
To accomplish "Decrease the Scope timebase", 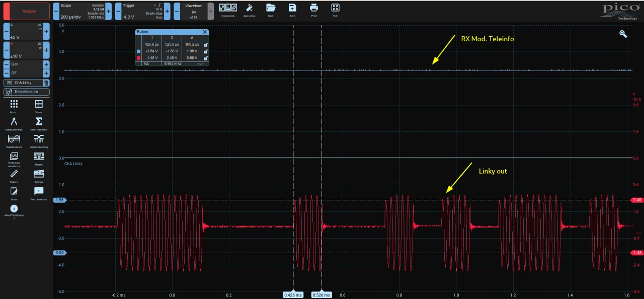I will click(56, 11).
